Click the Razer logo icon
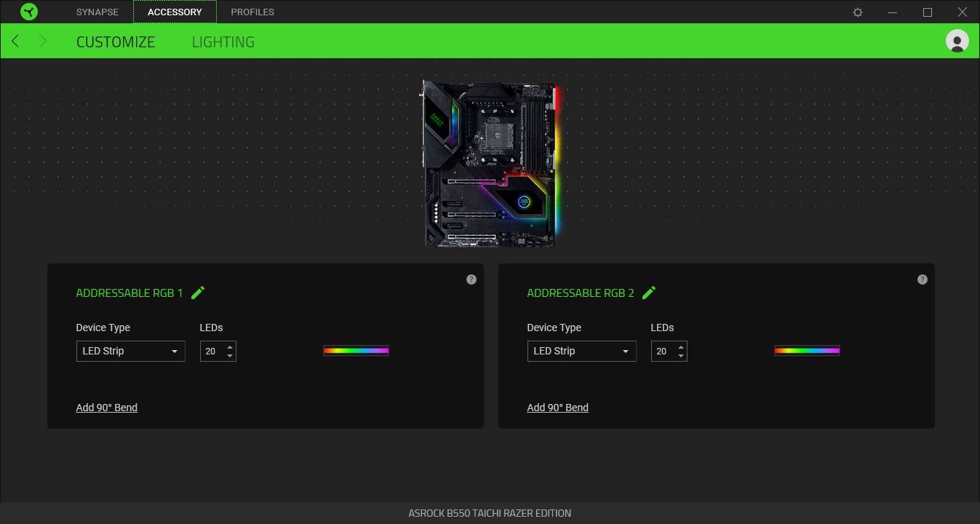 click(x=29, y=12)
